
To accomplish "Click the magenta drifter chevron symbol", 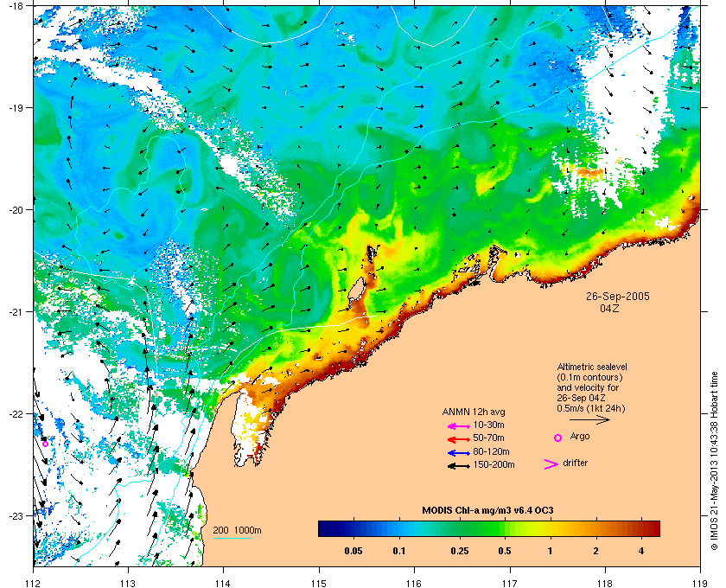I will pos(551,464).
